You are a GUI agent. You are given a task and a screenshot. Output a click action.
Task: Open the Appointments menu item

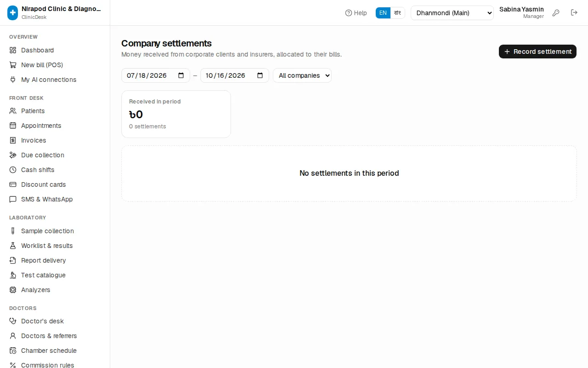[55, 126]
